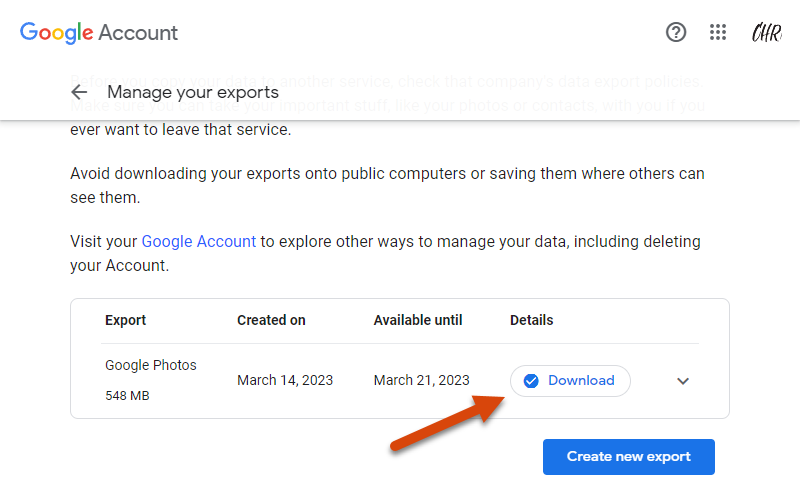Click the March 14, 2023 created date
Image resolution: width=800 pixels, height=500 pixels.
click(285, 380)
